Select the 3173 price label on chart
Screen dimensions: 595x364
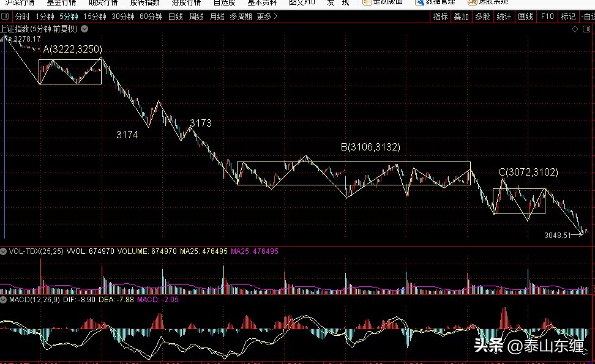(201, 123)
